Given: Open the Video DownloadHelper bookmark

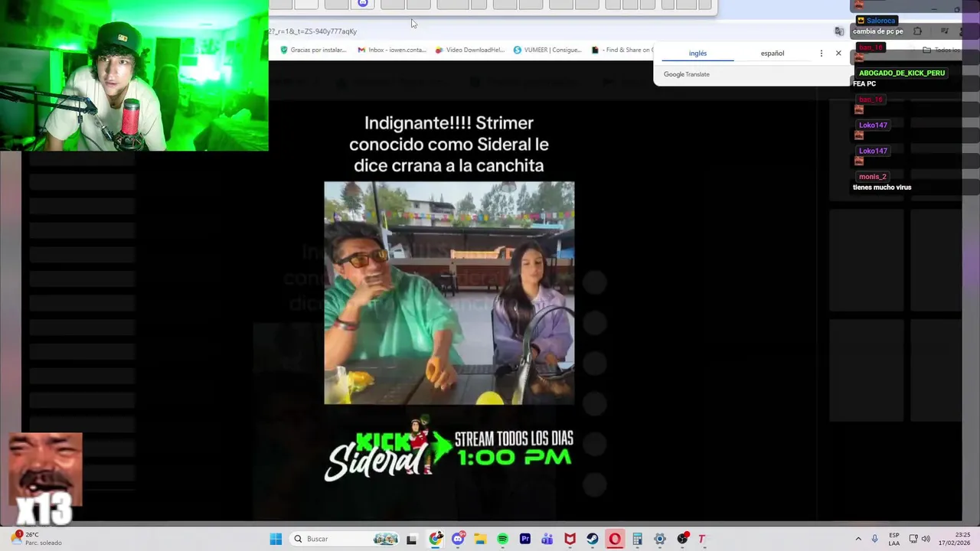Looking at the screenshot, I should [469, 50].
